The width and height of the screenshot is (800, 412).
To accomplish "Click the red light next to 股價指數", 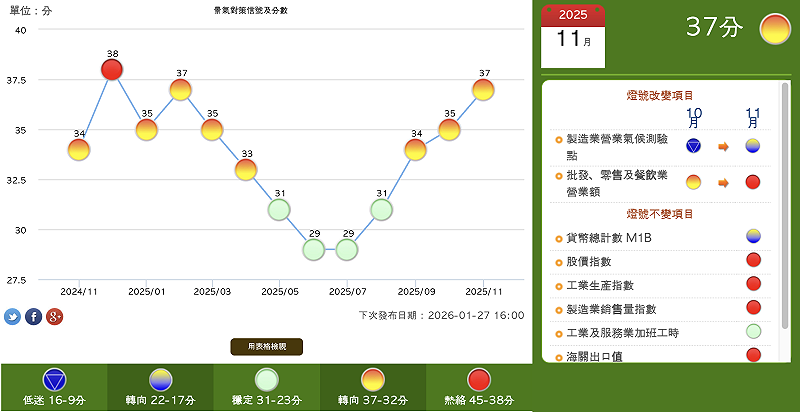I will pos(753,260).
